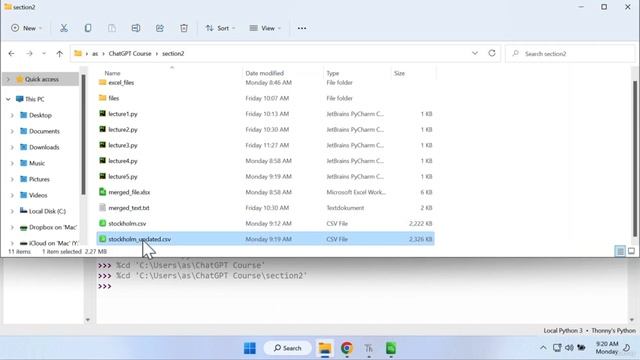
Task: Open green spreadsheet app from taskbar
Action: click(x=391, y=348)
